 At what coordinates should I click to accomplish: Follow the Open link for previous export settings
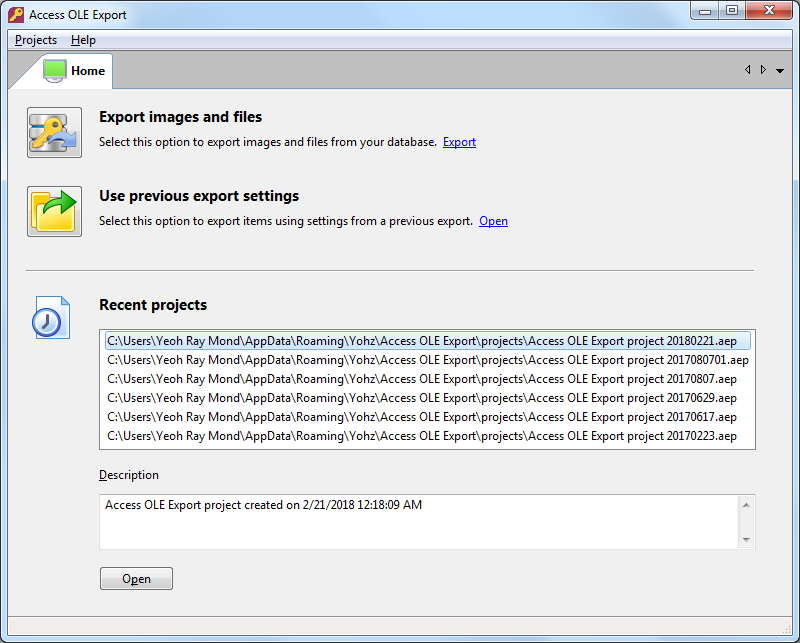point(493,221)
